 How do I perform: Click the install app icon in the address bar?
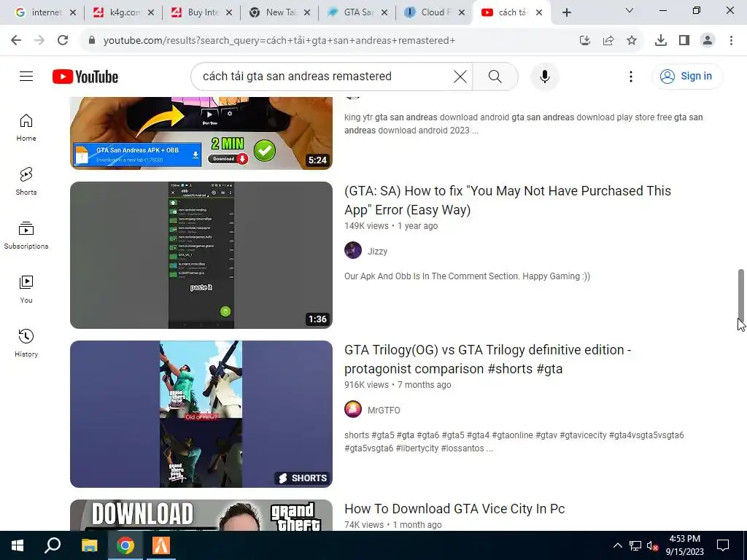point(585,41)
